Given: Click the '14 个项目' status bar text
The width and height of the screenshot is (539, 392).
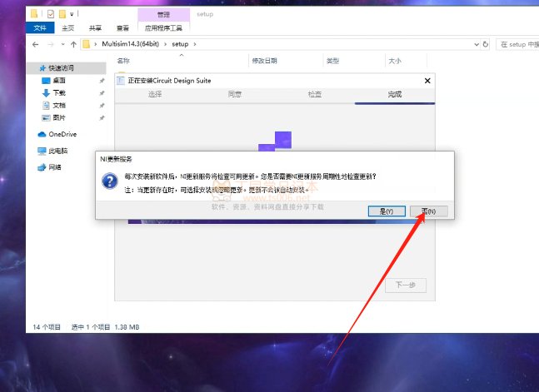Looking at the screenshot, I should click(47, 327).
